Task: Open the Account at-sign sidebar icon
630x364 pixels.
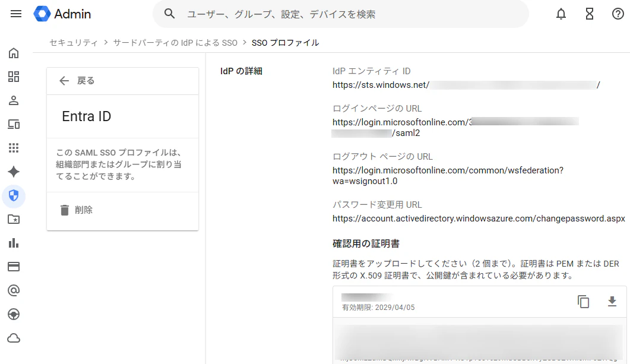Action: click(x=14, y=290)
